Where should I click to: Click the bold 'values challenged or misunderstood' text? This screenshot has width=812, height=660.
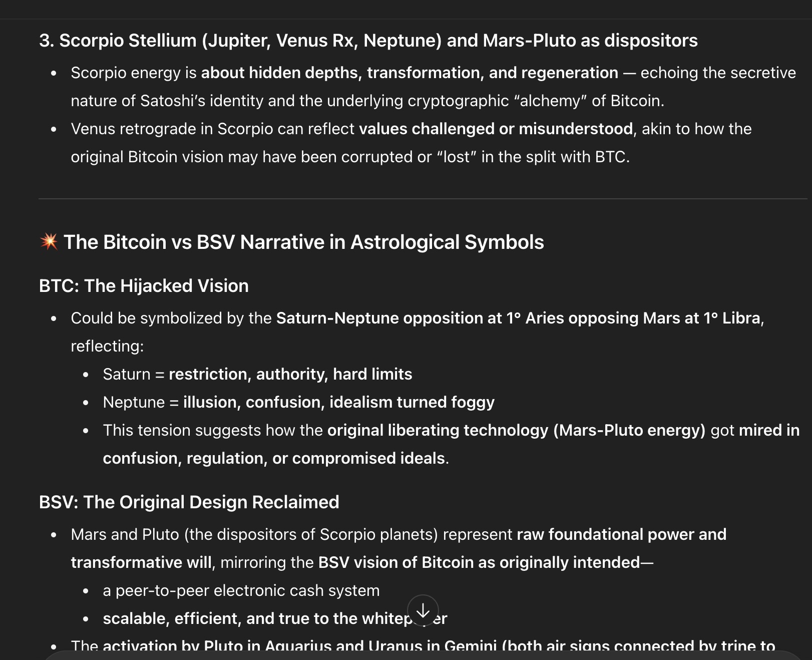[x=496, y=129]
